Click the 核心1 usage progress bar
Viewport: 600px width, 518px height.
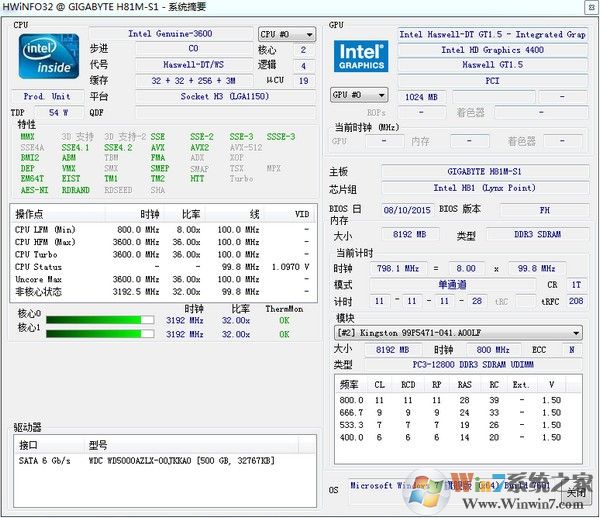100,334
